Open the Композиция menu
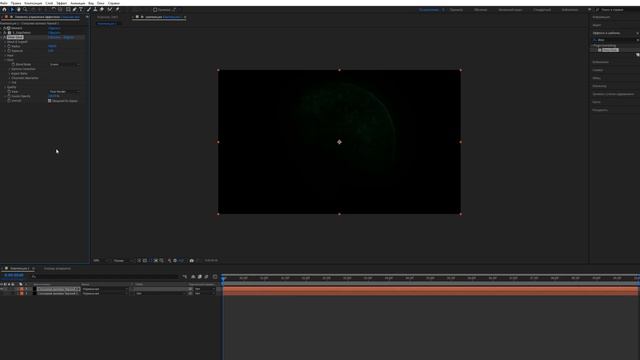This screenshot has width=640, height=360. [33, 3]
